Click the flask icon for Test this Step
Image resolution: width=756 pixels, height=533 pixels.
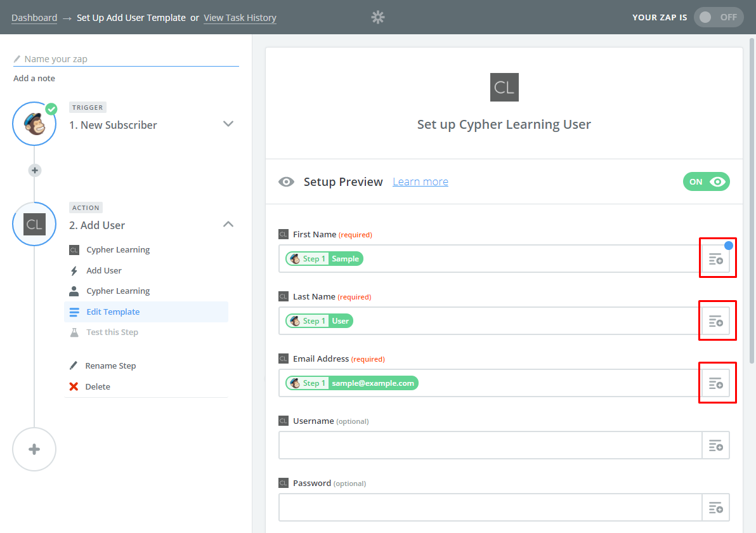coord(74,332)
